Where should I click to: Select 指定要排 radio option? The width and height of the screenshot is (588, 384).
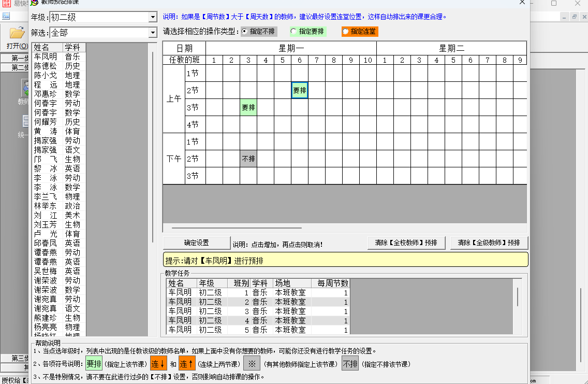(307, 32)
